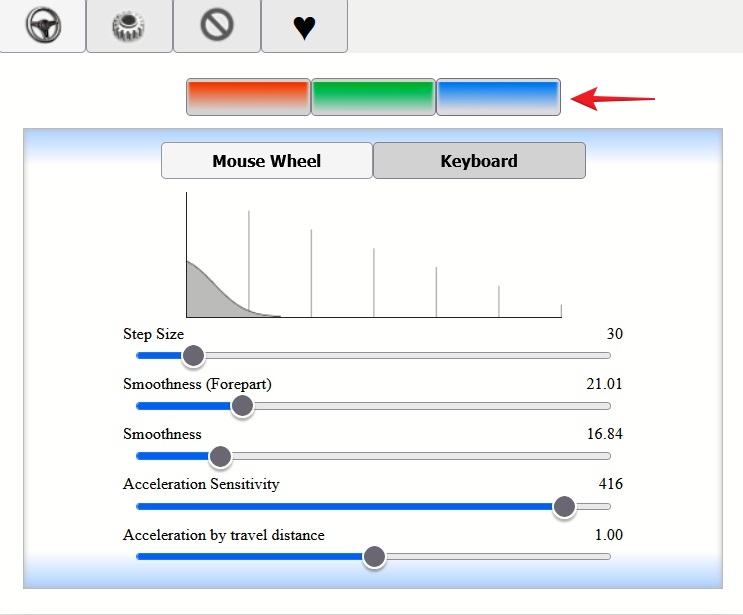The height and width of the screenshot is (615, 743).
Task: Switch to the Mouse Wheel tab
Action: click(x=267, y=161)
